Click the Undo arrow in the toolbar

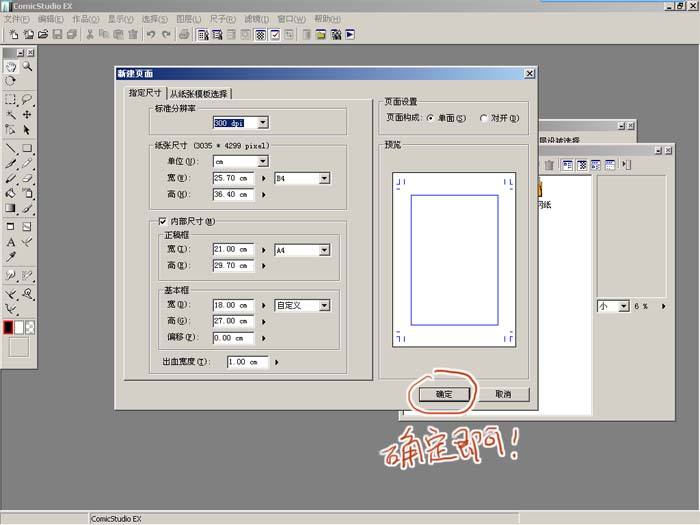pyautogui.click(x=150, y=34)
